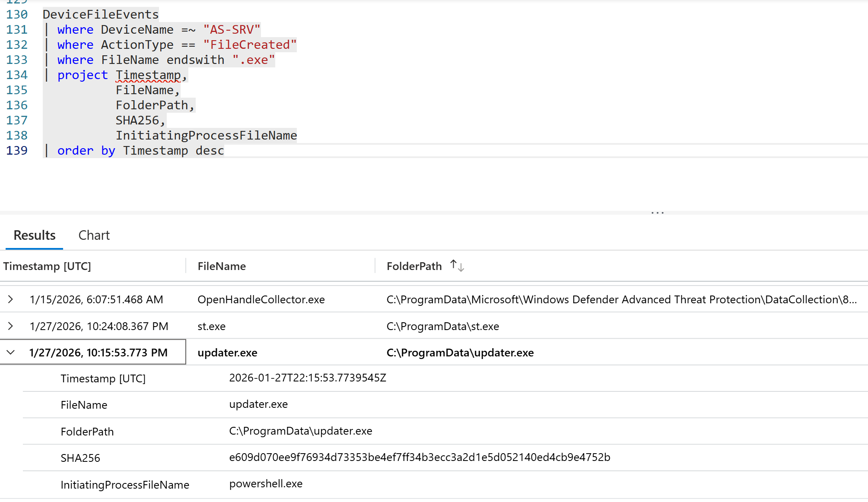868x502 pixels.
Task: Click the OpenHandleCollector.exe folder path cell
Action: pos(621,299)
